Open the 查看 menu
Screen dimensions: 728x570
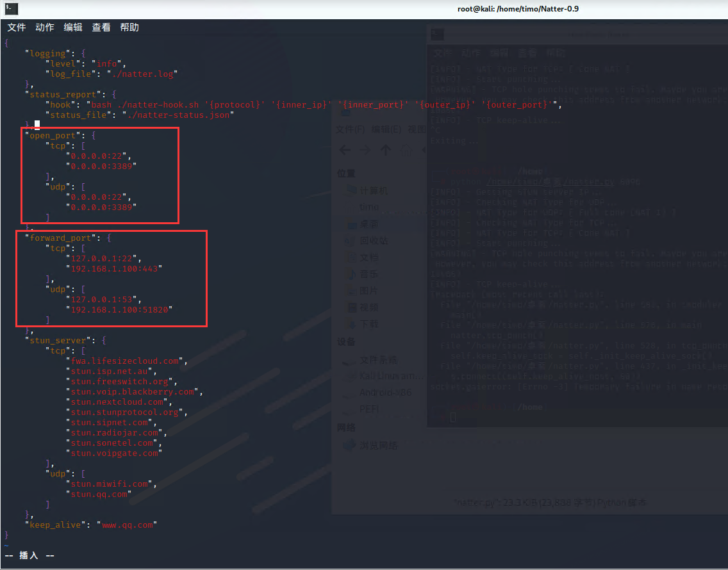[x=101, y=28]
